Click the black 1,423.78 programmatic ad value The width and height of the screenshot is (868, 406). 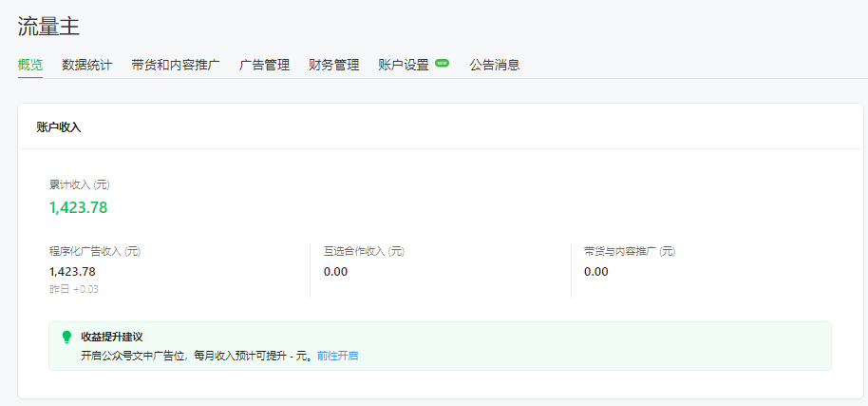click(x=72, y=271)
